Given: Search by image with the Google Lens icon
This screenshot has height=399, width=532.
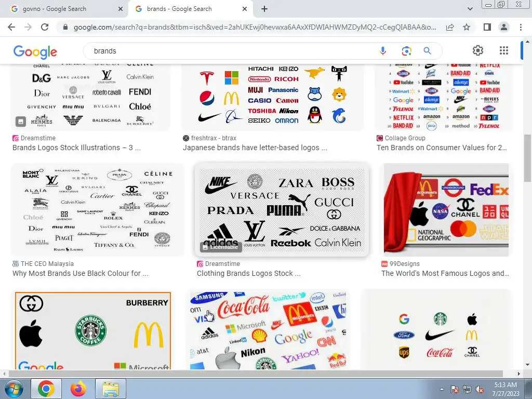Looking at the screenshot, I should 406,51.
